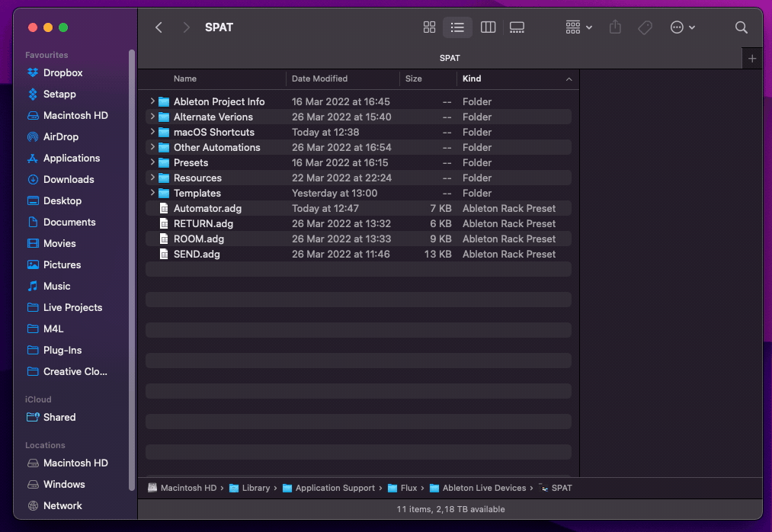Image resolution: width=772 pixels, height=532 pixels.
Task: Click the Share icon in toolbar
Action: [x=615, y=27]
